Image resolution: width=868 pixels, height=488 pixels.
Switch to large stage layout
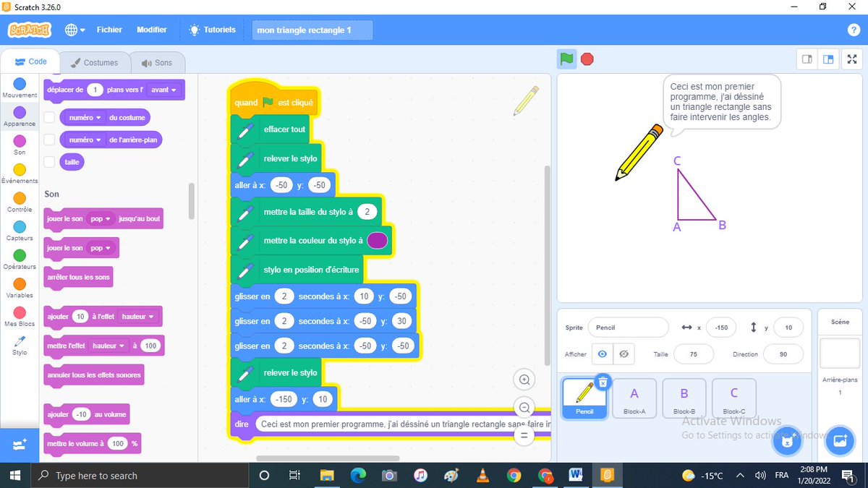click(828, 59)
